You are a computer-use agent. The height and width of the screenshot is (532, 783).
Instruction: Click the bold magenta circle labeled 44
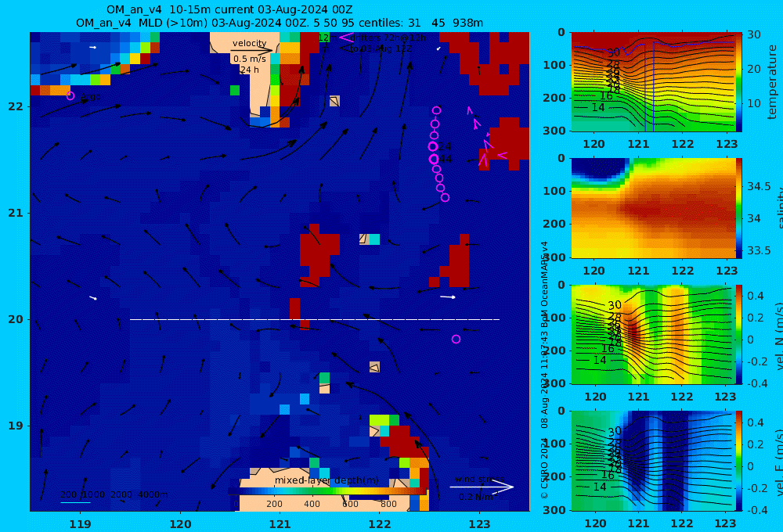[x=434, y=159]
